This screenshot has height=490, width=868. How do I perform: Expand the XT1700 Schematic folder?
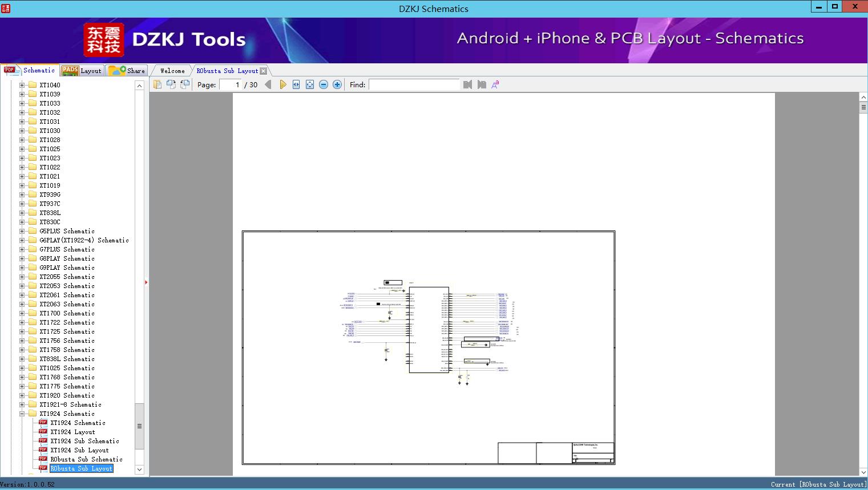(22, 313)
